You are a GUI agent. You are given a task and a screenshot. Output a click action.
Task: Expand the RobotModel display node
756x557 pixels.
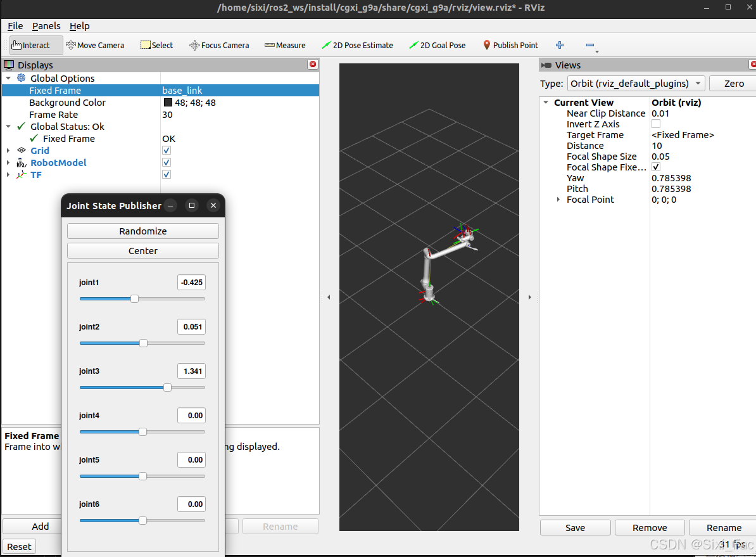(8, 163)
